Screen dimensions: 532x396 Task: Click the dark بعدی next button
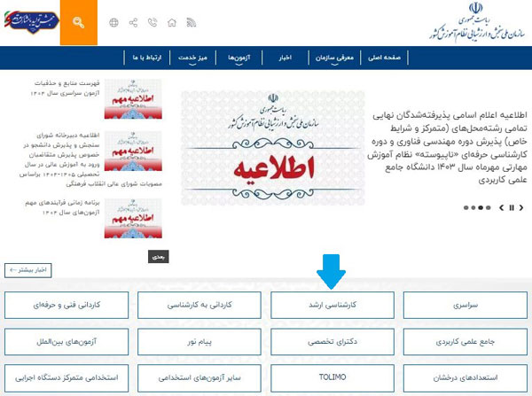159,257
